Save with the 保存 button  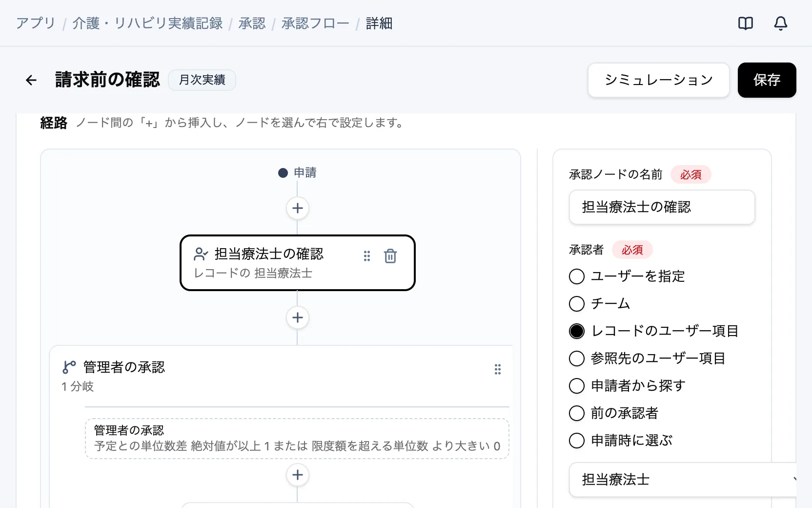pyautogui.click(x=767, y=80)
